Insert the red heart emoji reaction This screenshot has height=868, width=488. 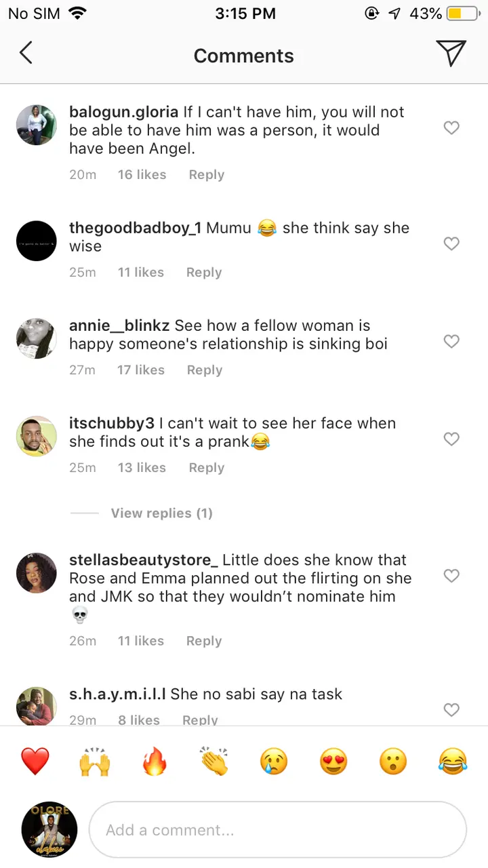pos(35,762)
